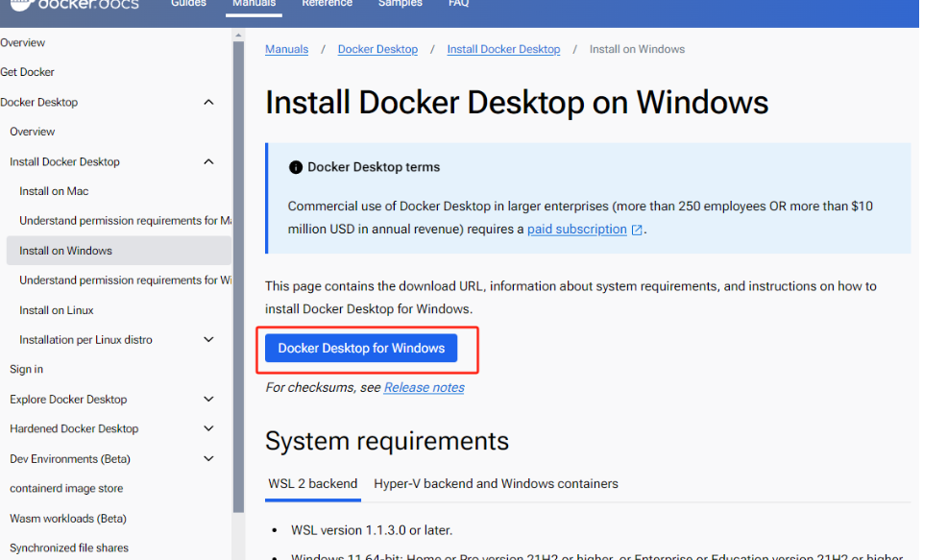Click the Install Docker Desktop on Windows heading

pos(517,102)
